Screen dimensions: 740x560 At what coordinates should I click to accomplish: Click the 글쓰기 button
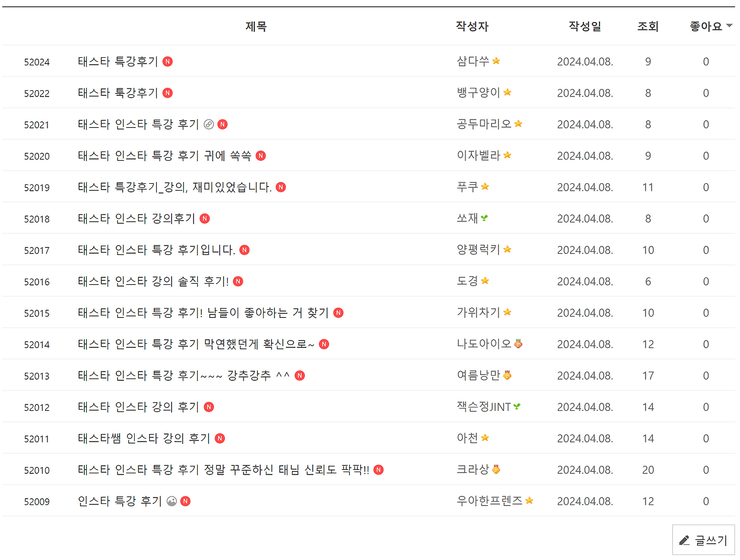[703, 539]
